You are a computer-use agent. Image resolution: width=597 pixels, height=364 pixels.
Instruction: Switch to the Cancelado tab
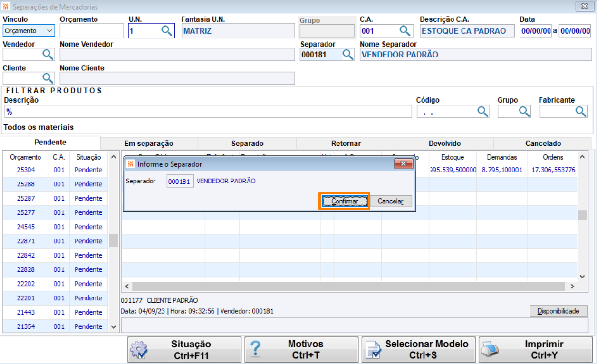[x=543, y=144]
